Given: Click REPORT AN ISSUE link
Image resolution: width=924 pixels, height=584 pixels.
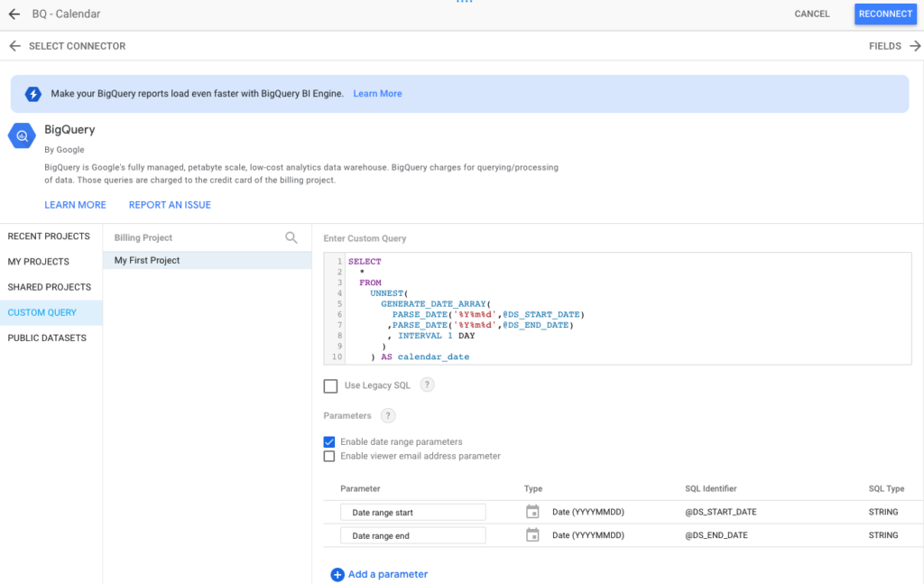Looking at the screenshot, I should pos(170,205).
